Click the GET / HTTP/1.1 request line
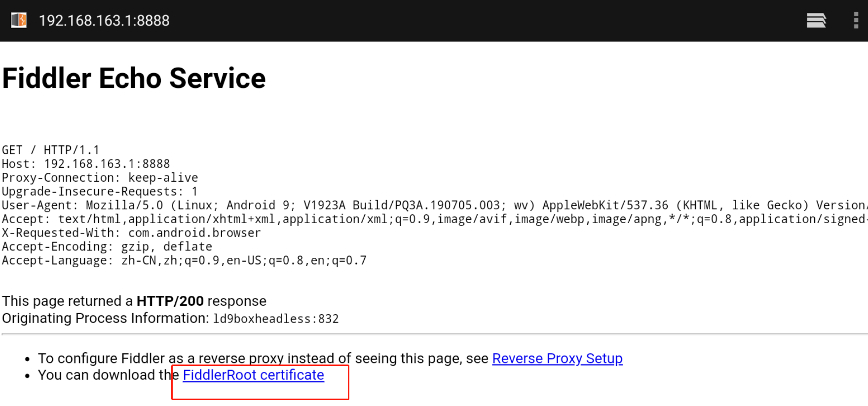Screen dimensions: 868x406 tap(50, 150)
